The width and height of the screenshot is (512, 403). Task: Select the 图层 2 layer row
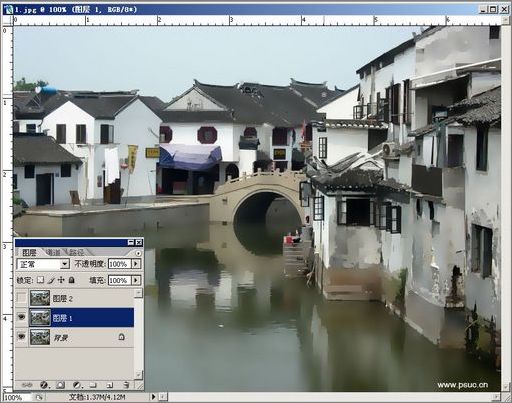click(75, 298)
